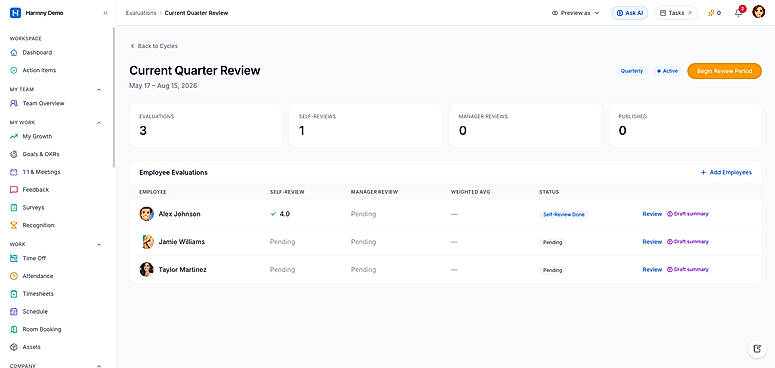Collapse the My Team section
The height and width of the screenshot is (368, 775).
point(99,90)
